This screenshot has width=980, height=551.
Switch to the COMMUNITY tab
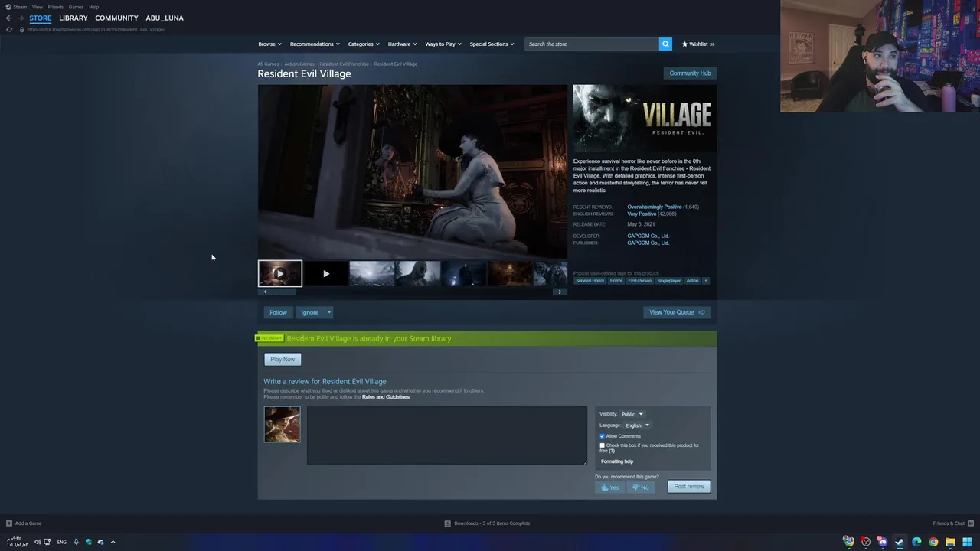[x=116, y=18]
